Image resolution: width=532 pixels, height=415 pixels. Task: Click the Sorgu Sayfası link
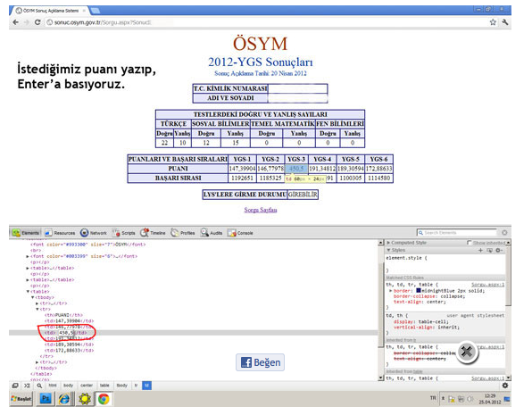pos(261,210)
